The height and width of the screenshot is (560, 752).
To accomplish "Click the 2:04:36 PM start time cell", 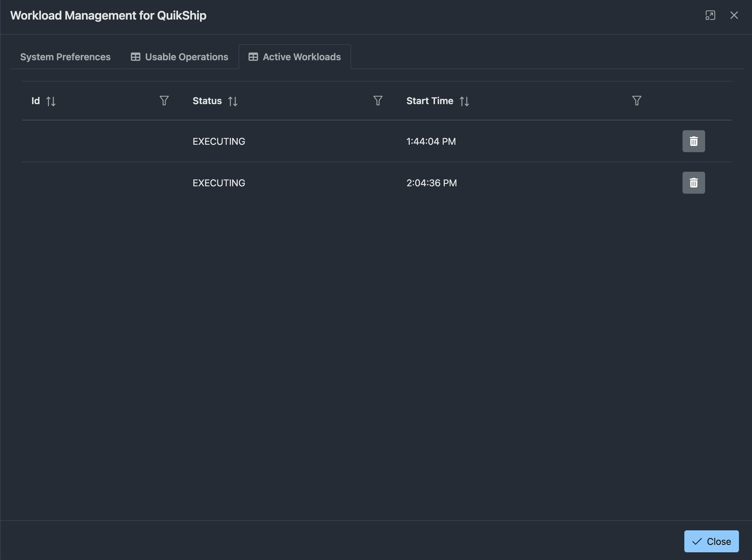I will click(431, 183).
